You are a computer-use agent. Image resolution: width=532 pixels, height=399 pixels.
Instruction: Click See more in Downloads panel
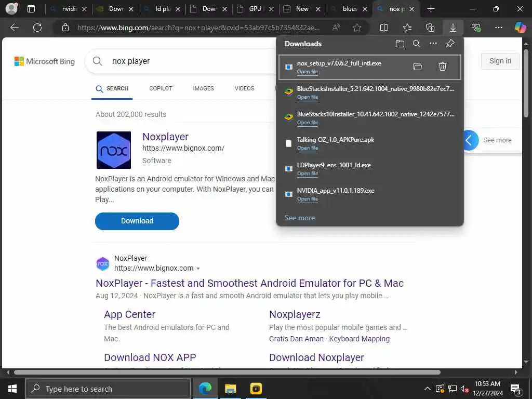click(300, 218)
